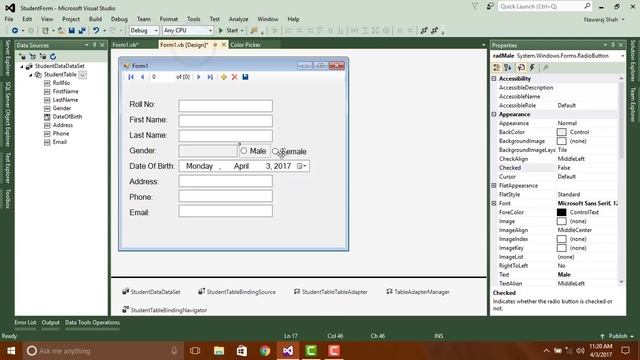The height and width of the screenshot is (360, 640).
Task: Click red Delete record icon
Action: [x=235, y=77]
